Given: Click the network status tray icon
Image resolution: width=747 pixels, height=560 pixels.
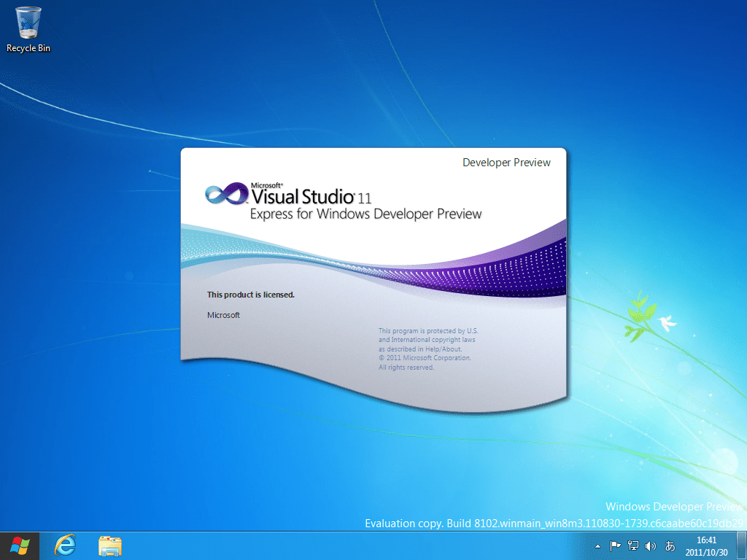Looking at the screenshot, I should [633, 545].
